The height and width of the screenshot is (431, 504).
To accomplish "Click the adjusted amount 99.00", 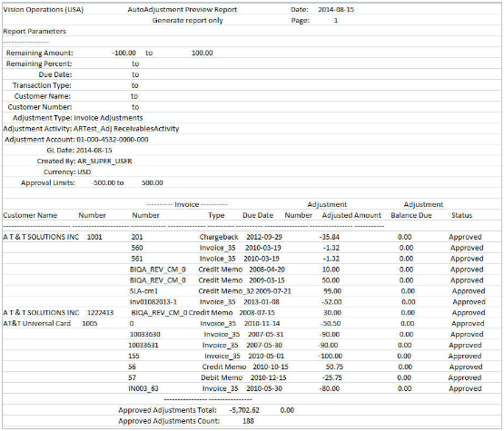I will [x=332, y=291].
